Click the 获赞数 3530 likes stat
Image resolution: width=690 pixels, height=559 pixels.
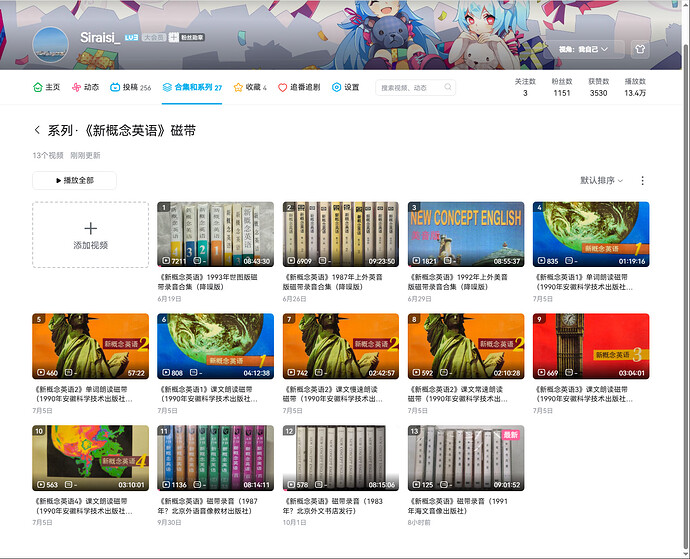(x=598, y=87)
